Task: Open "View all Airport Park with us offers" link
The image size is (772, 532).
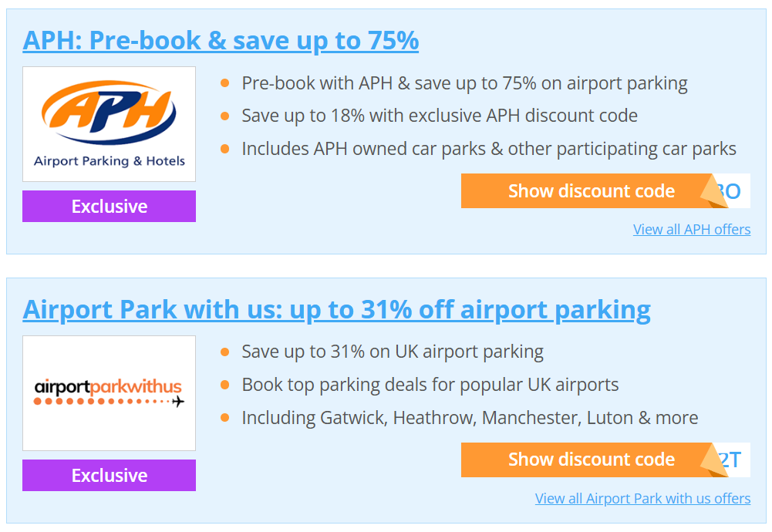Action: pyautogui.click(x=642, y=498)
